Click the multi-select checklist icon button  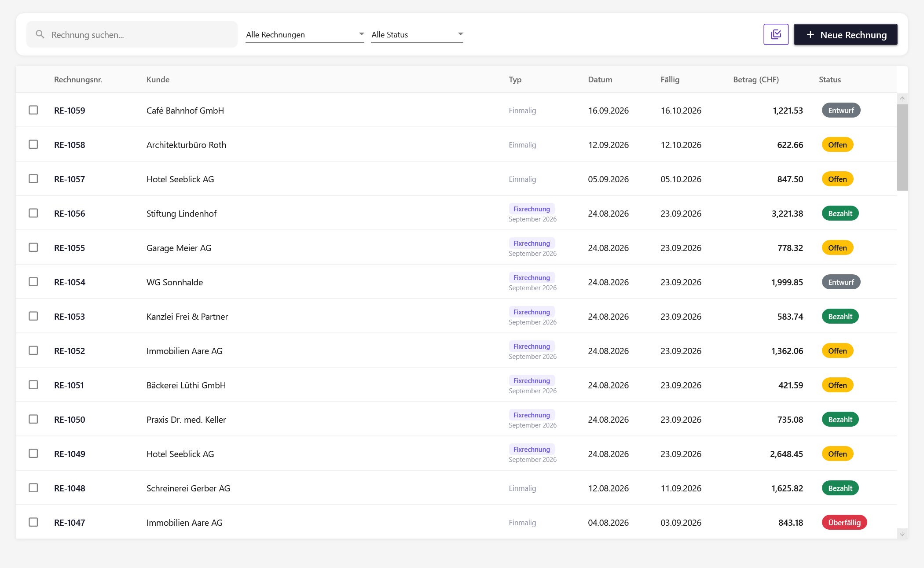tap(776, 34)
